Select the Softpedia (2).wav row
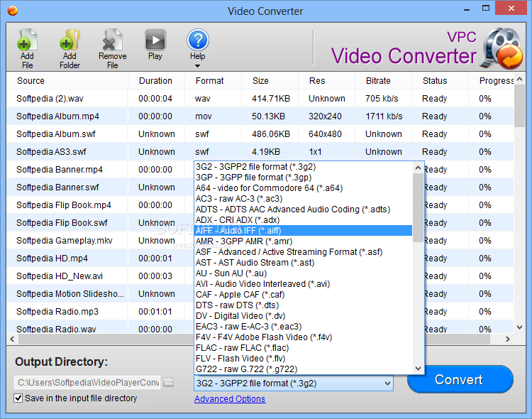 pyautogui.click(x=260, y=99)
